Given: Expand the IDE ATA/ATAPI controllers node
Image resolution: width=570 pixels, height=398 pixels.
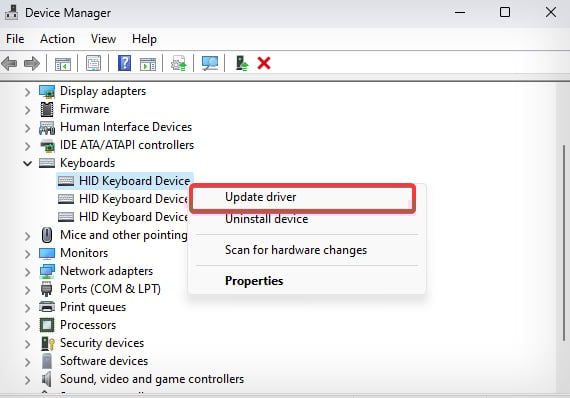Looking at the screenshot, I should point(27,146).
